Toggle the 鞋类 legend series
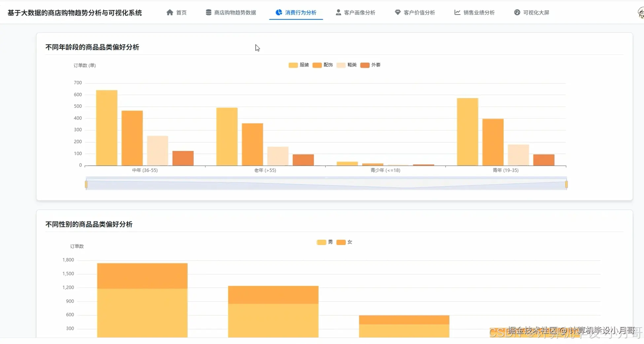The width and height of the screenshot is (644, 344). pyautogui.click(x=346, y=65)
